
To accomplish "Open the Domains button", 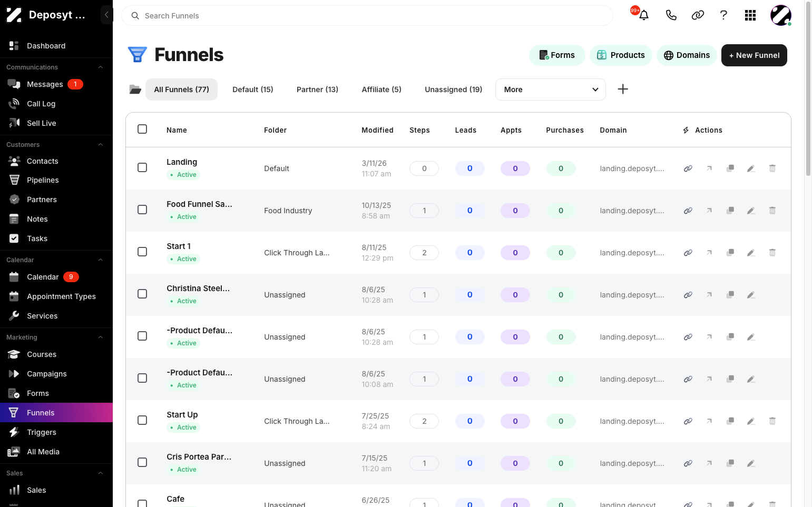I will point(687,55).
